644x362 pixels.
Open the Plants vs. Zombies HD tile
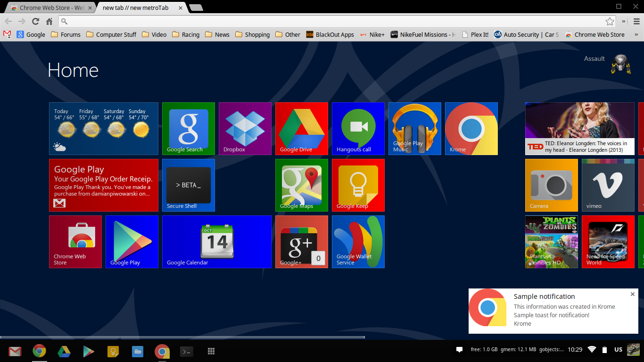[x=552, y=242]
